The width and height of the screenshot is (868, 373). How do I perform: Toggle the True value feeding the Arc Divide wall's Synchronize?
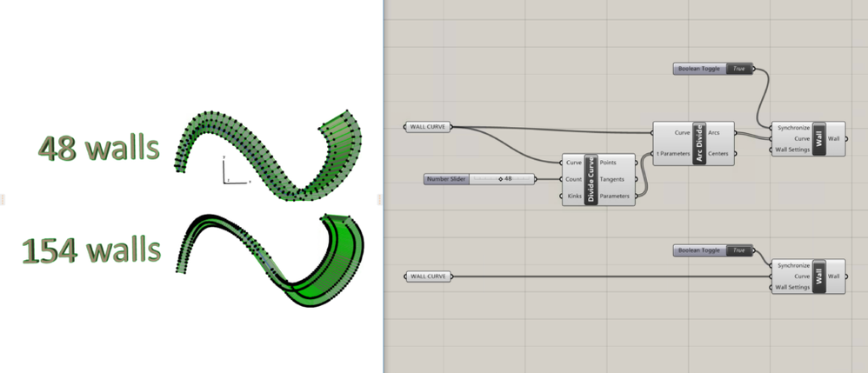(739, 70)
